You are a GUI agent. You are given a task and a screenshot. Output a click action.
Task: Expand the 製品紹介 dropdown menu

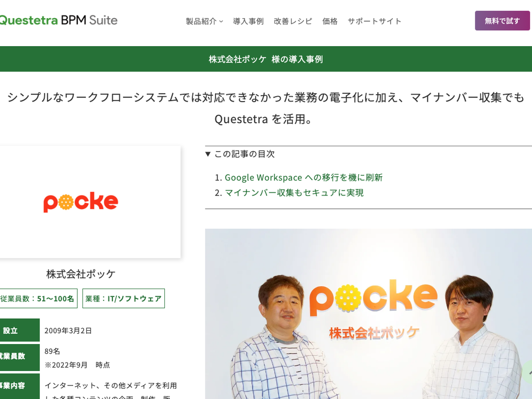[204, 21]
